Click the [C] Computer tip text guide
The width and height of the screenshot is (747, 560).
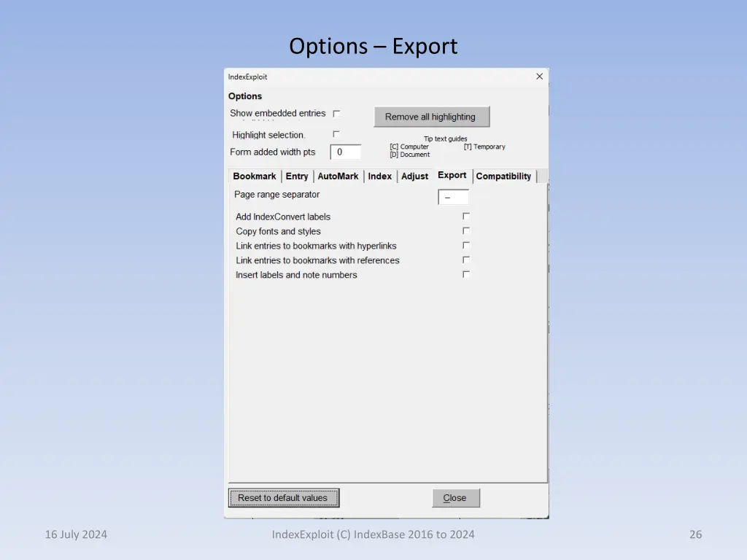[409, 147]
